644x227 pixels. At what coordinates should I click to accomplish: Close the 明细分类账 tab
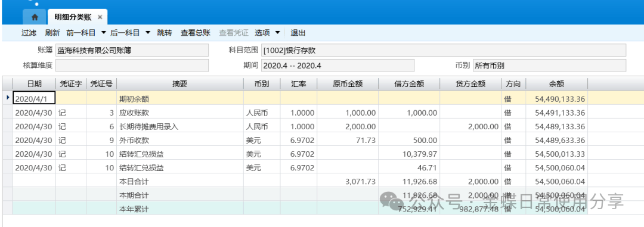(x=100, y=18)
